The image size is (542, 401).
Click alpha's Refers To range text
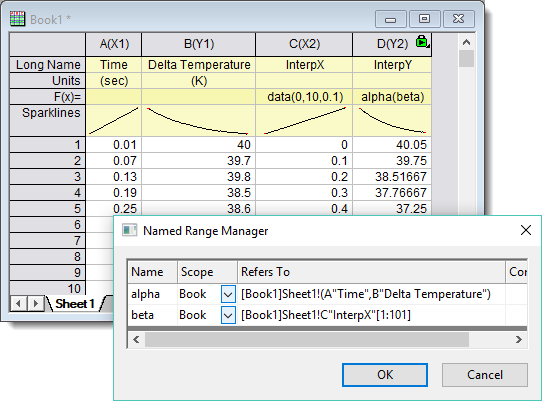pos(366,294)
